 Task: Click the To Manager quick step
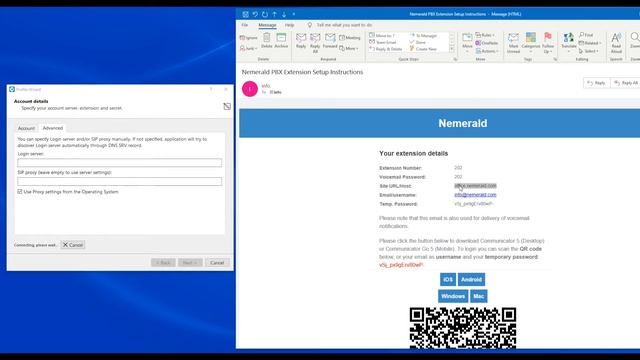[423, 36]
